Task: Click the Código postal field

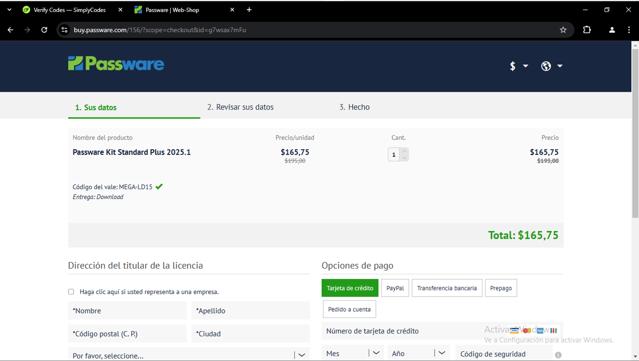Action: click(127, 334)
